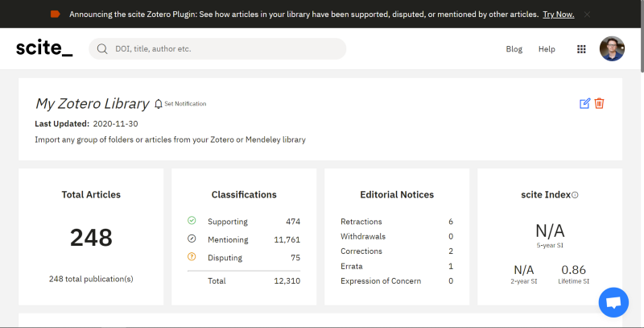
Task: Click the Try Now link
Action: point(559,15)
